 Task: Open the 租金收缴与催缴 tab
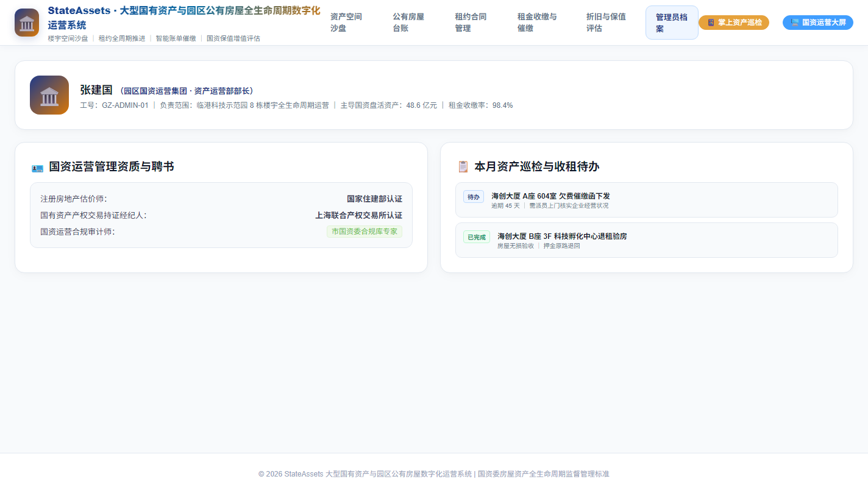(537, 23)
